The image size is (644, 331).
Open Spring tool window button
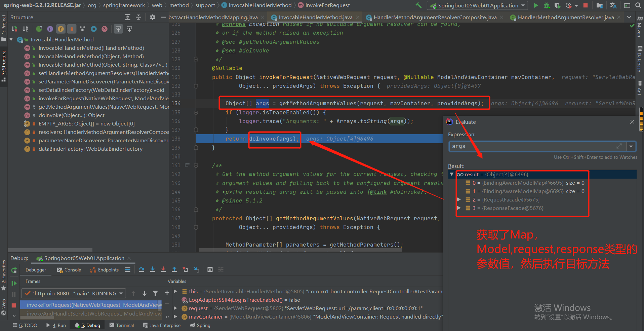click(200, 325)
